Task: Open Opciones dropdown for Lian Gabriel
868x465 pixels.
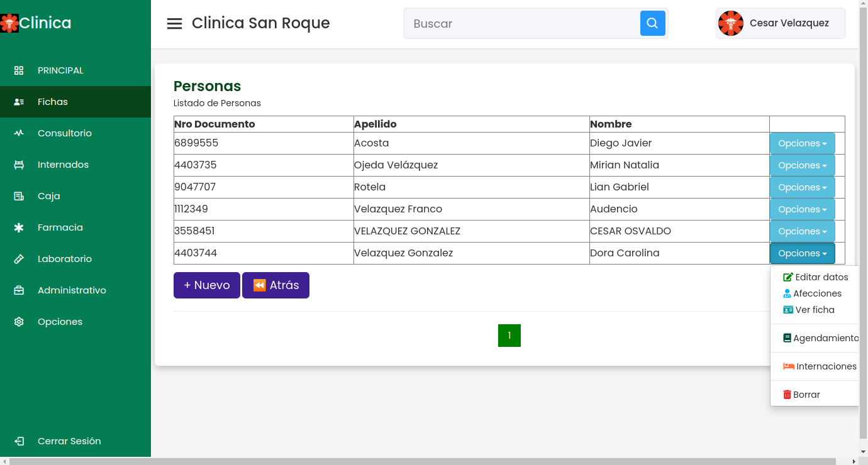Action: 803,187
